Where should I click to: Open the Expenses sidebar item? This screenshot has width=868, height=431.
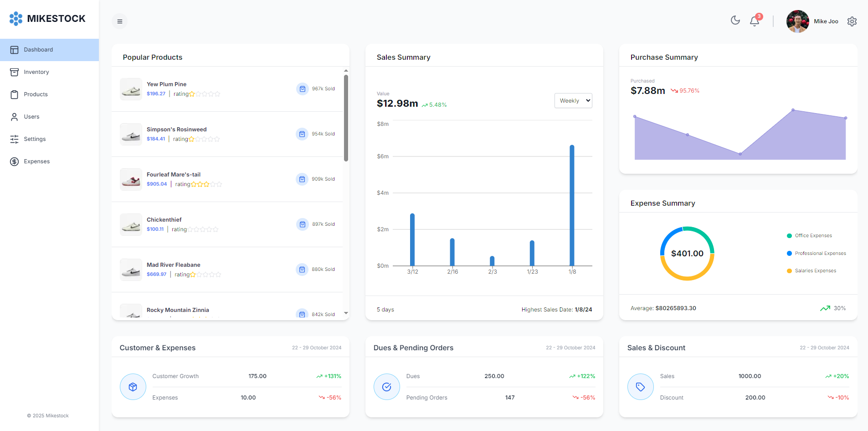click(x=36, y=161)
